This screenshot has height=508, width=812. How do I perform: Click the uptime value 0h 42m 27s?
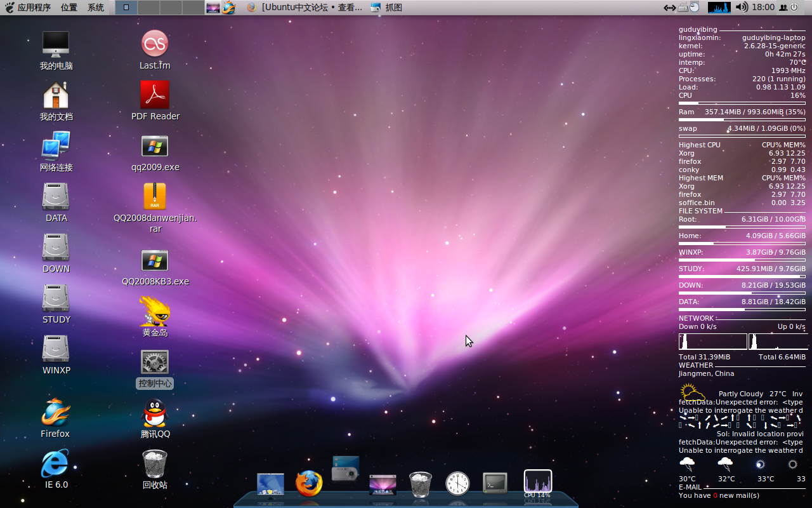tap(785, 54)
